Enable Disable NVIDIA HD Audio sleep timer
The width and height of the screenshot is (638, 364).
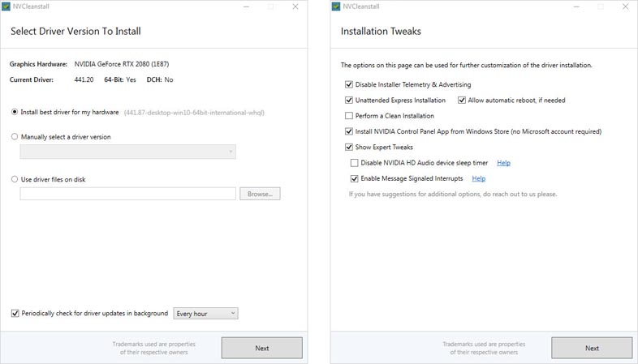pos(355,163)
